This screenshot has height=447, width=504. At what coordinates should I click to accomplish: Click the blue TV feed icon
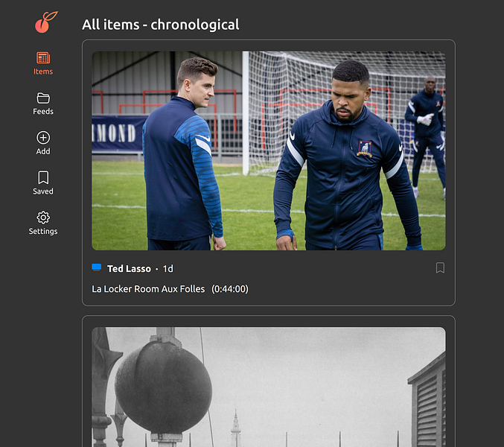(97, 267)
